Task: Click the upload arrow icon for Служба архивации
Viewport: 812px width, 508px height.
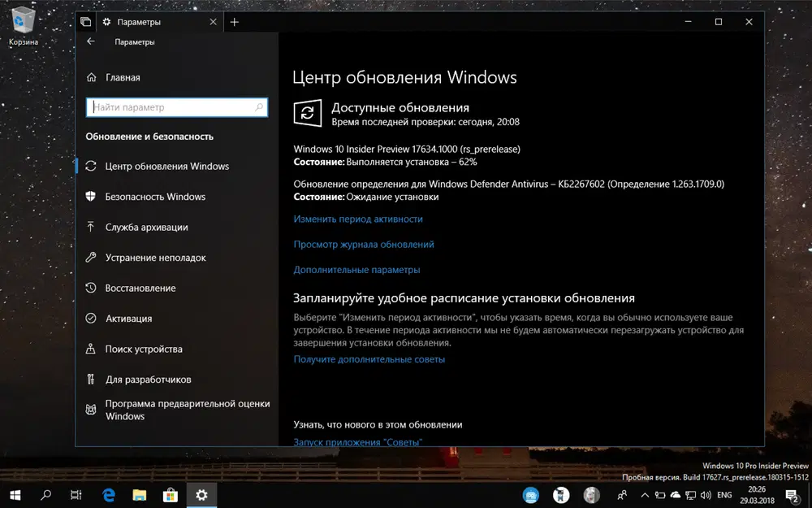Action: pyautogui.click(x=91, y=227)
